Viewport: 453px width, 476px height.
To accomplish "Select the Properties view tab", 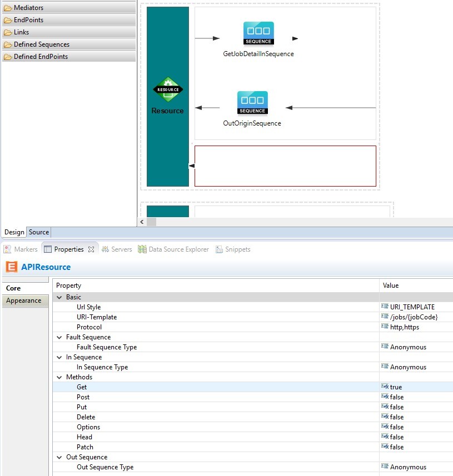I will (69, 249).
